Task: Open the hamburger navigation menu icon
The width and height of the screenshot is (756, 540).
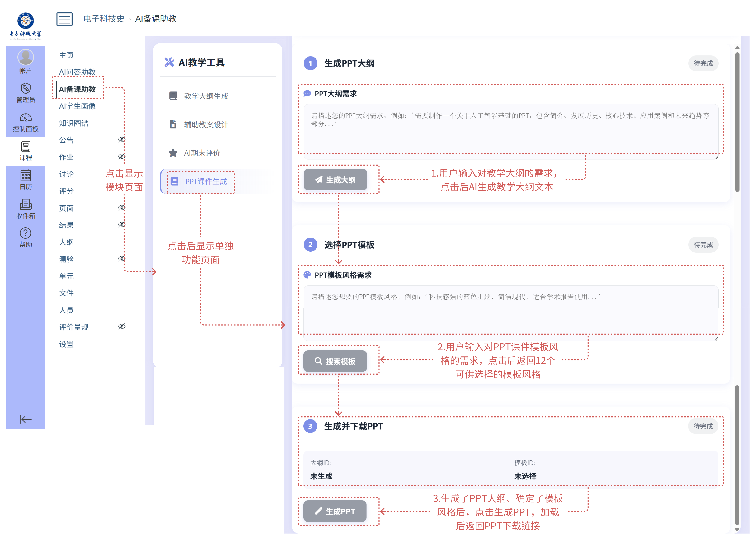Action: 64,19
